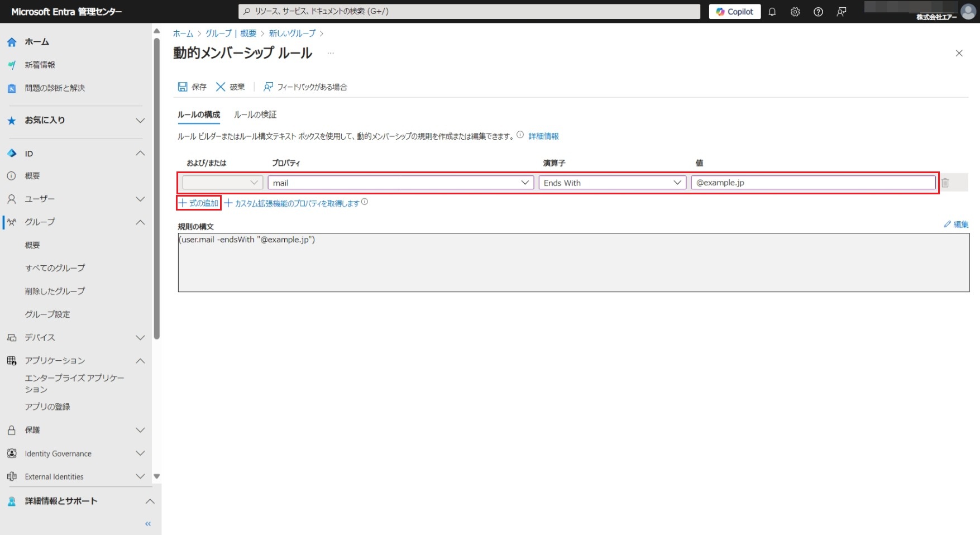Click the header feedback person icon
This screenshot has height=535, width=980.
tap(842, 12)
